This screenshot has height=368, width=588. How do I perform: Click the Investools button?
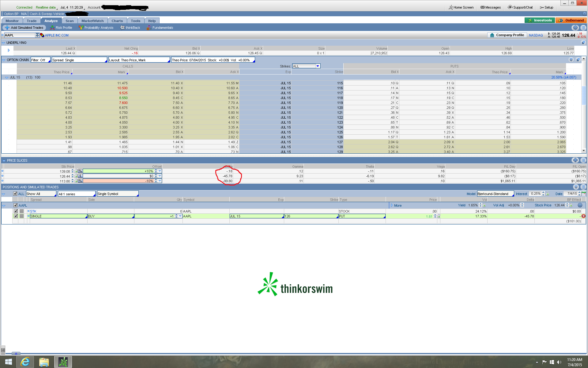pyautogui.click(x=540, y=20)
